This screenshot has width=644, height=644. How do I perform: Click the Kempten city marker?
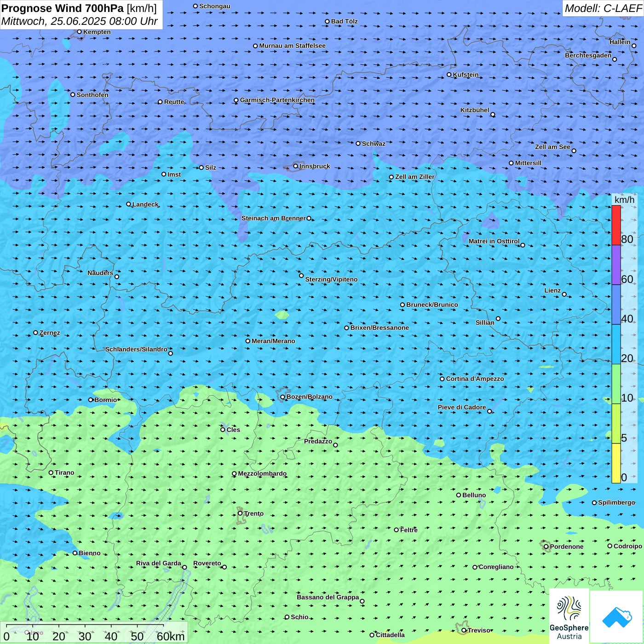click(x=79, y=32)
